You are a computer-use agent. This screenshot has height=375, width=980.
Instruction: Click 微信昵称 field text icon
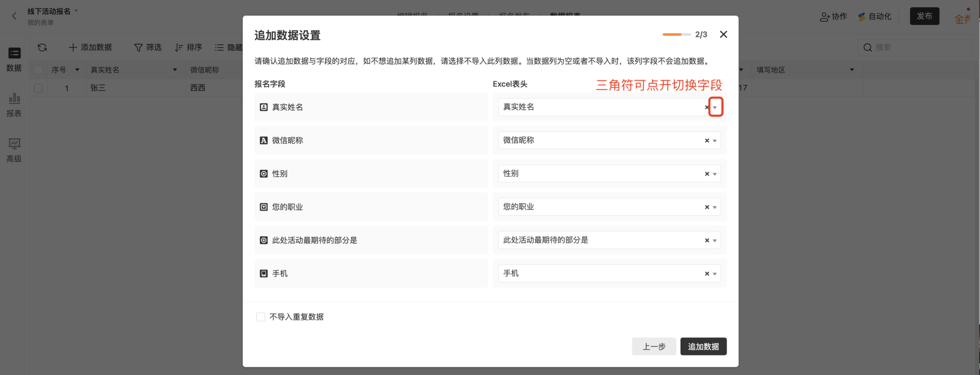coord(264,140)
